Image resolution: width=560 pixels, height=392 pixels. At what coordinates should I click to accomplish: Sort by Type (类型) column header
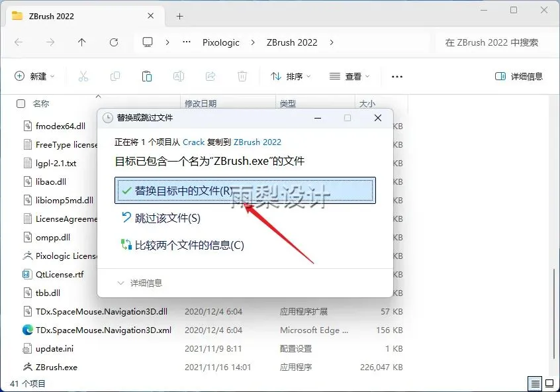(287, 103)
